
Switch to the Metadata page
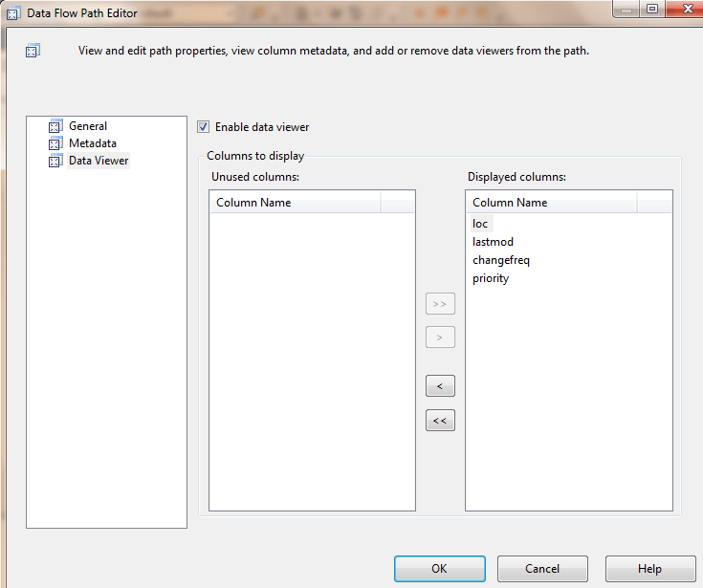(x=93, y=143)
